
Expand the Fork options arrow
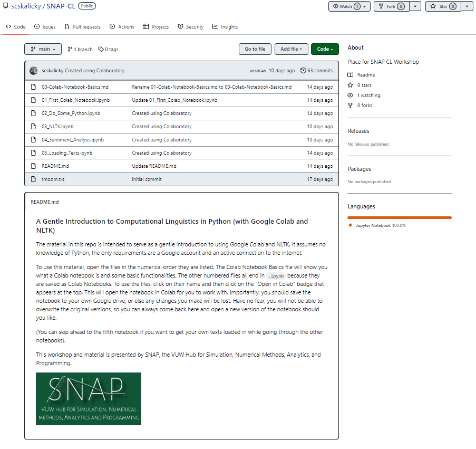click(415, 6)
